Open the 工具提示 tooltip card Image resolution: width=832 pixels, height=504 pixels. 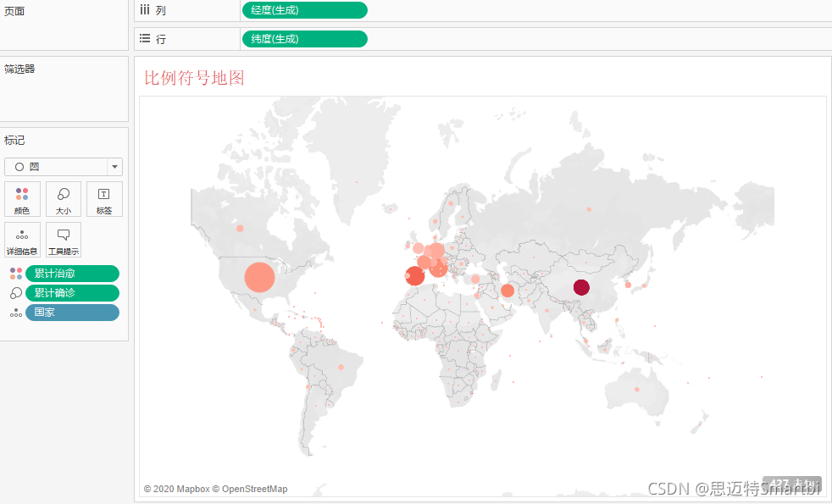[x=64, y=240]
